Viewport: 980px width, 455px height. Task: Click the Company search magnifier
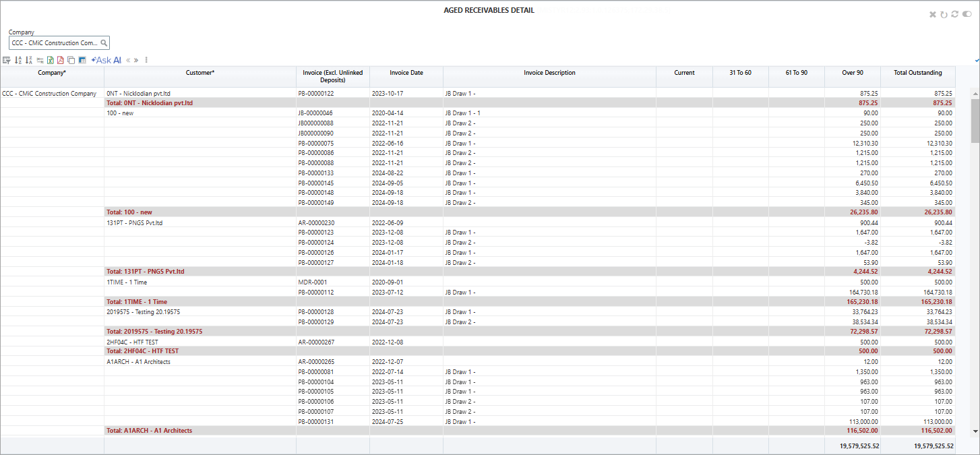click(104, 42)
